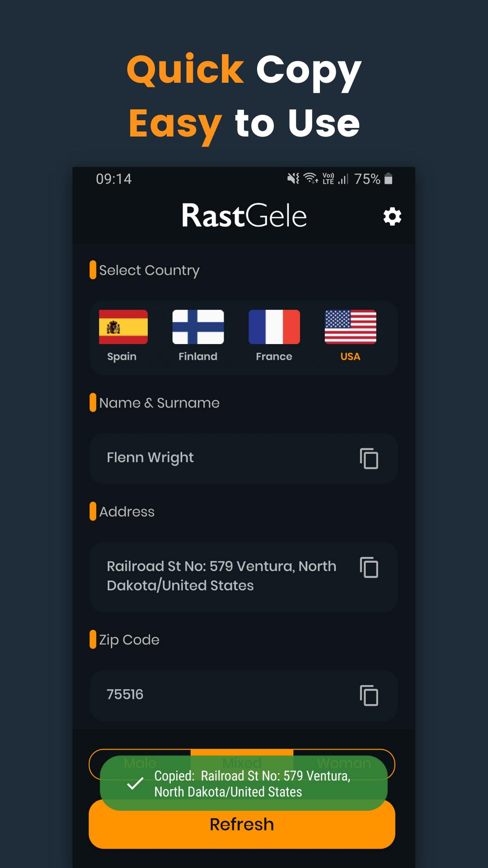
Task: Open settings via gear icon
Action: pyautogui.click(x=392, y=217)
